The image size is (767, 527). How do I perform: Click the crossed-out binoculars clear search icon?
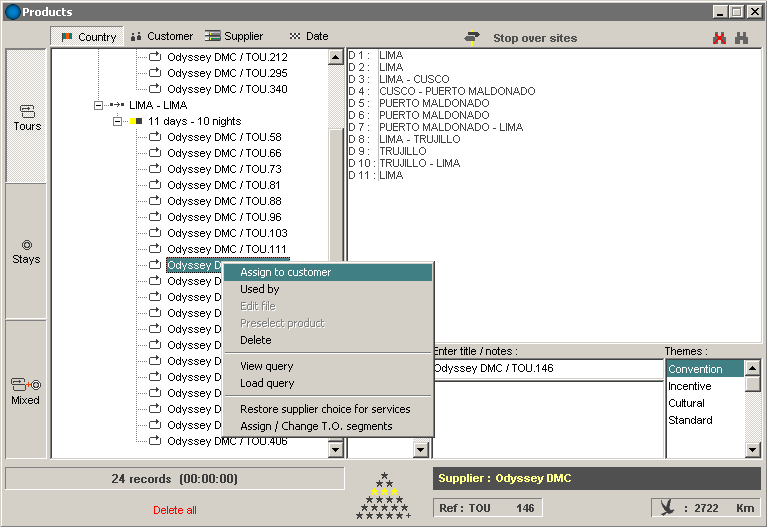pos(719,38)
